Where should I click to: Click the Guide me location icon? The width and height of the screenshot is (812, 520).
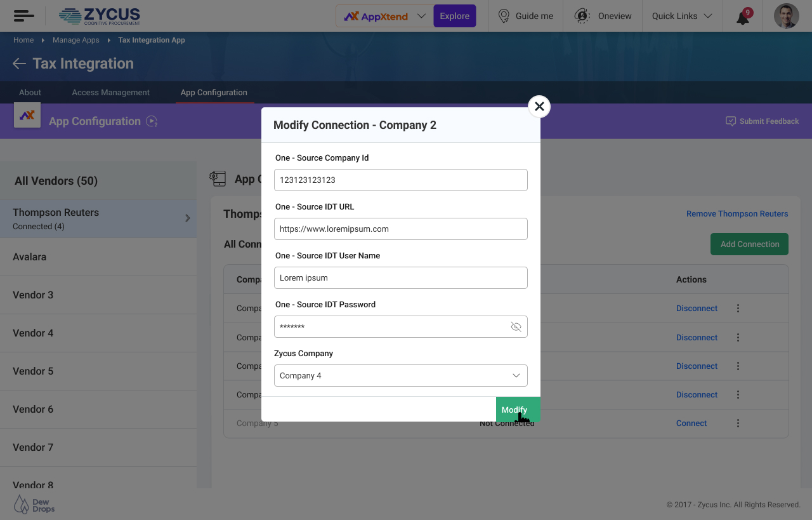504,16
